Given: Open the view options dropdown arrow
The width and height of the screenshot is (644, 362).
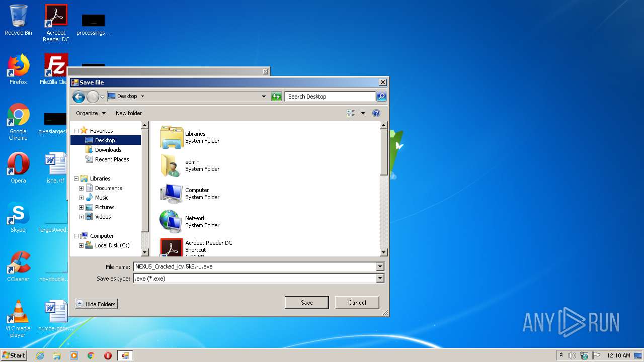Looking at the screenshot, I should [363, 113].
